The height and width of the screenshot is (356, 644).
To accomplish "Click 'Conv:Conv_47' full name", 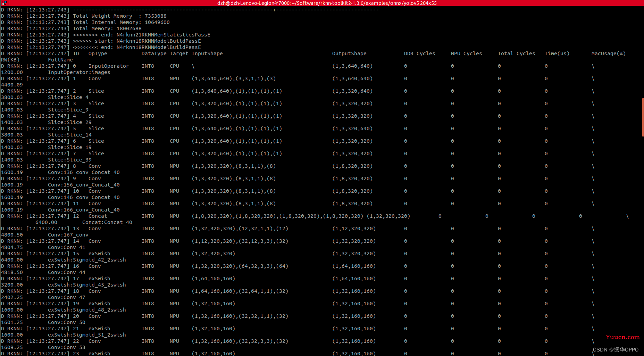I will (67, 297).
